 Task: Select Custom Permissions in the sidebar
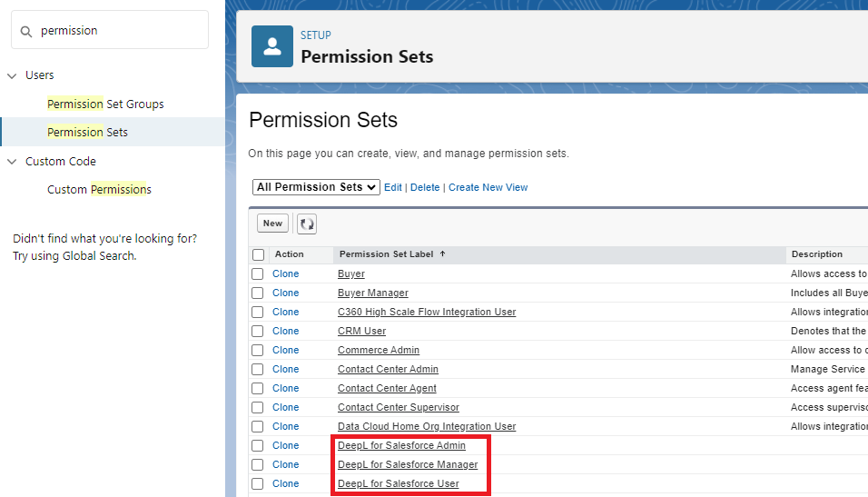point(99,190)
